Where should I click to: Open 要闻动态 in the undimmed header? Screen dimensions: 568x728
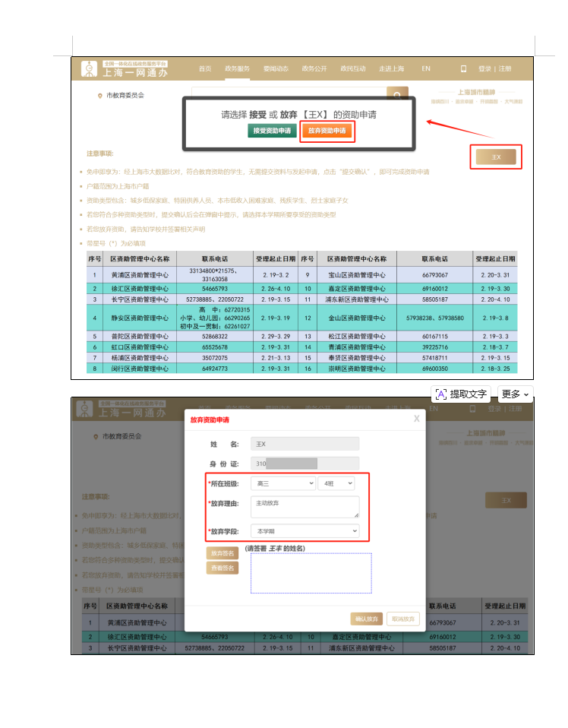click(276, 68)
